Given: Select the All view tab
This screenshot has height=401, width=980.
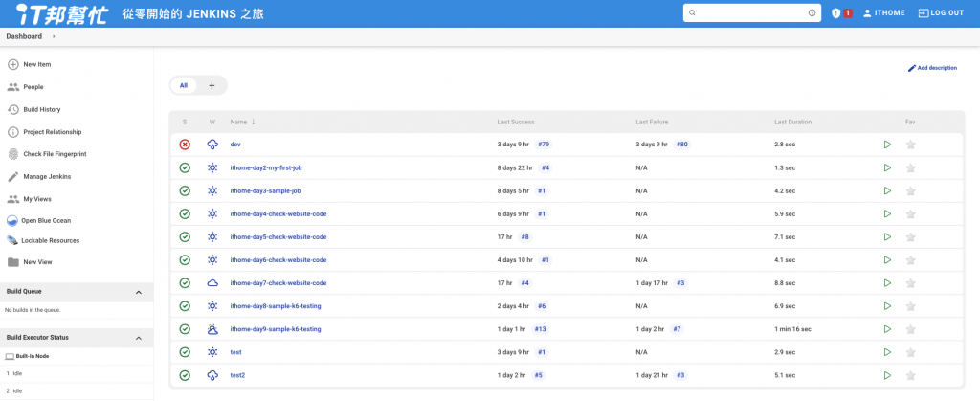Looking at the screenshot, I should [183, 85].
